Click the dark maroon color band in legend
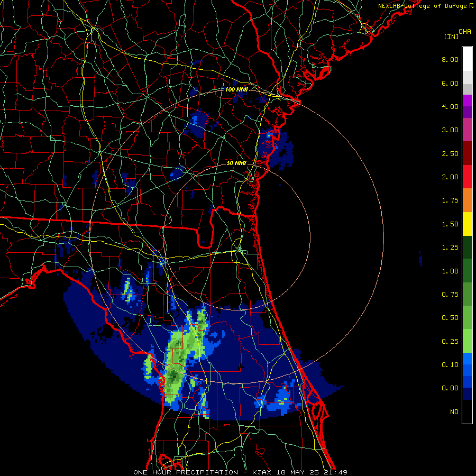The width and height of the screenshot is (476, 476). pos(467,153)
